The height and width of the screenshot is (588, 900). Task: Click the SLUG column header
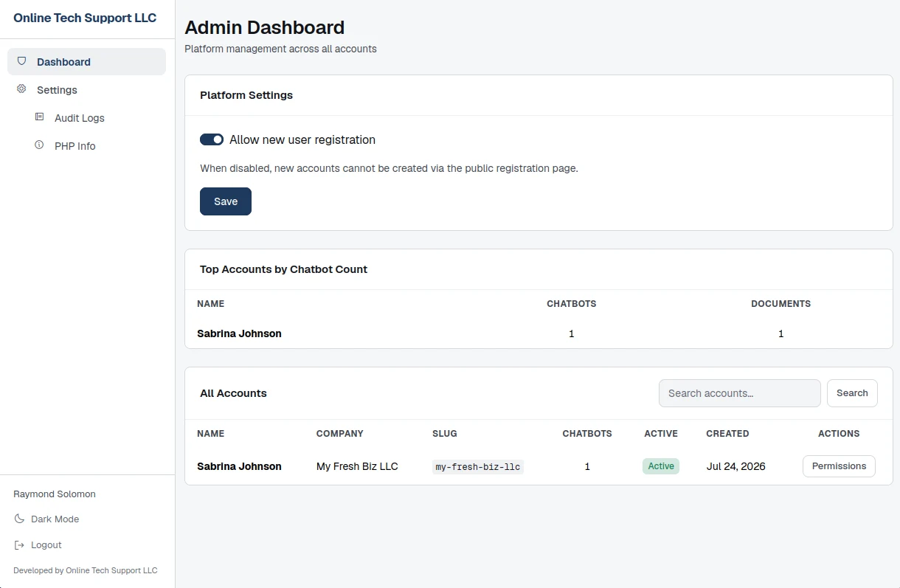[445, 433]
